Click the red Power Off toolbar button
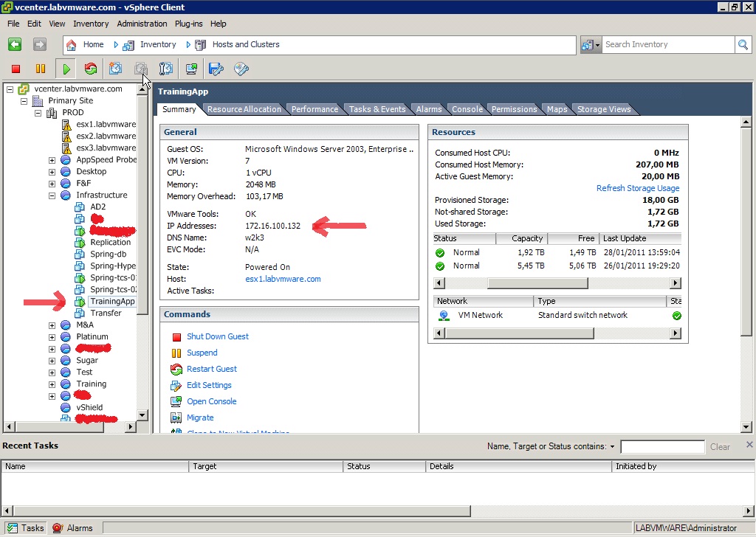Viewport: 756px width, 537px height. [16, 69]
